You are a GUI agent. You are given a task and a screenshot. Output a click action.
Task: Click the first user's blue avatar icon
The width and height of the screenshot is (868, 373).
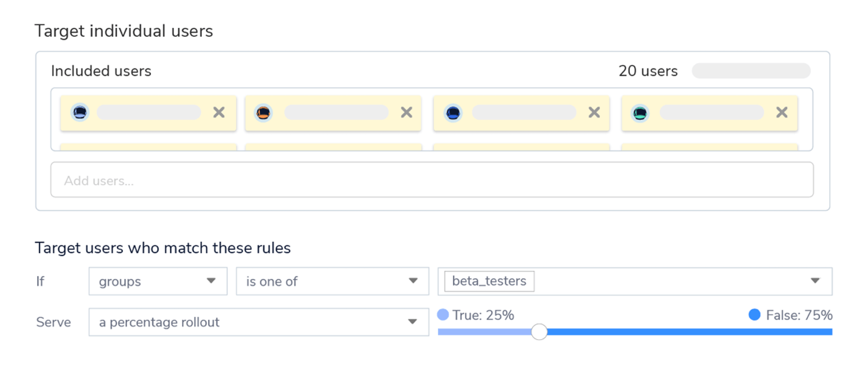click(x=80, y=113)
